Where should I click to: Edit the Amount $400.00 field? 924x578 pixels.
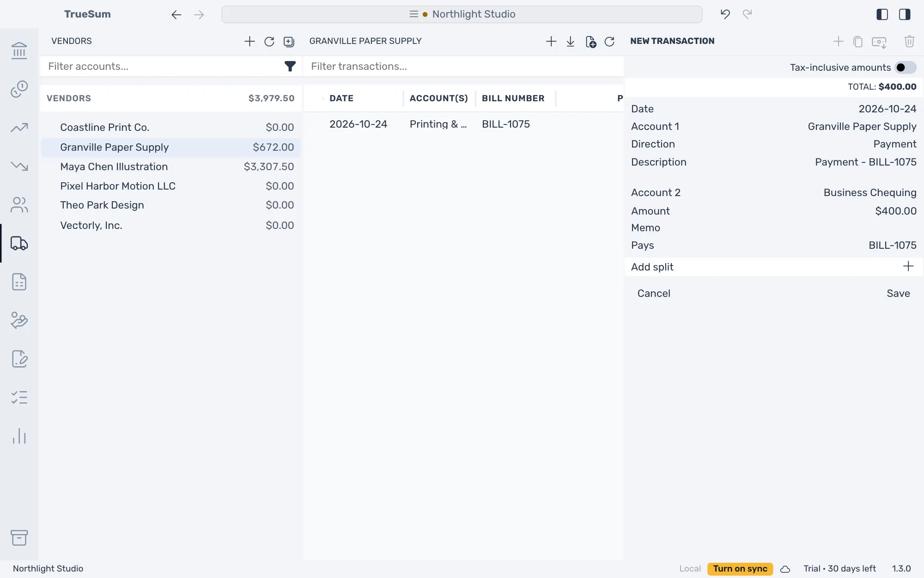(773, 211)
